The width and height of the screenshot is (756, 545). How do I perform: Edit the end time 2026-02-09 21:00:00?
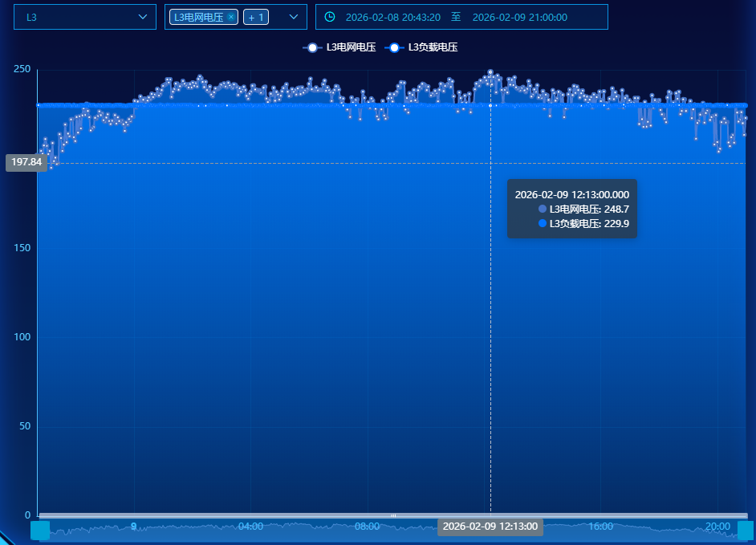click(x=519, y=17)
